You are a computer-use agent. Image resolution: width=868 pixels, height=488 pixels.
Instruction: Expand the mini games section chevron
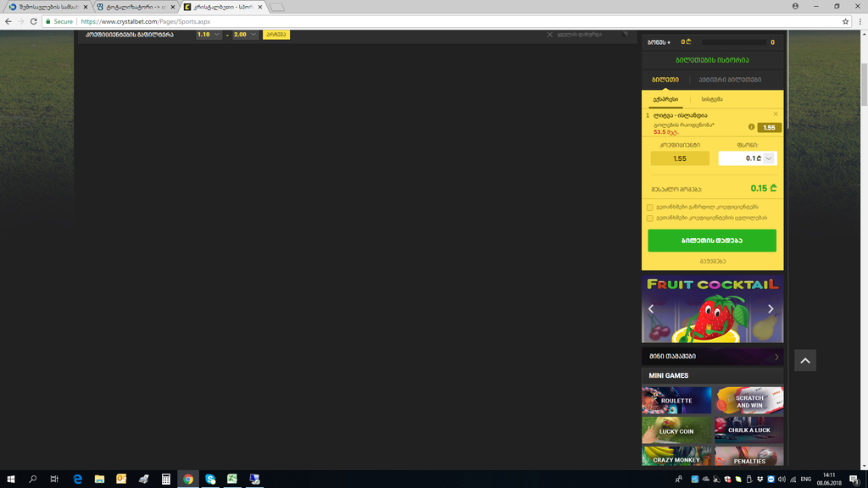pyautogui.click(x=776, y=357)
